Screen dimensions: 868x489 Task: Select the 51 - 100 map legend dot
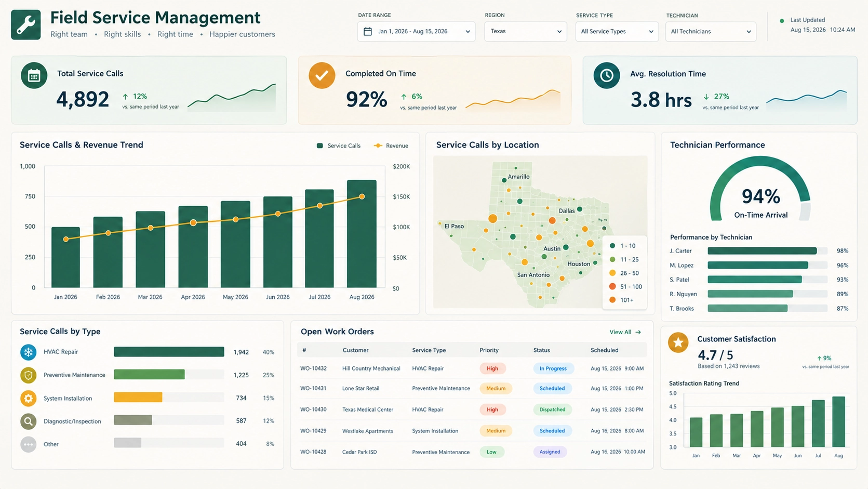click(612, 286)
